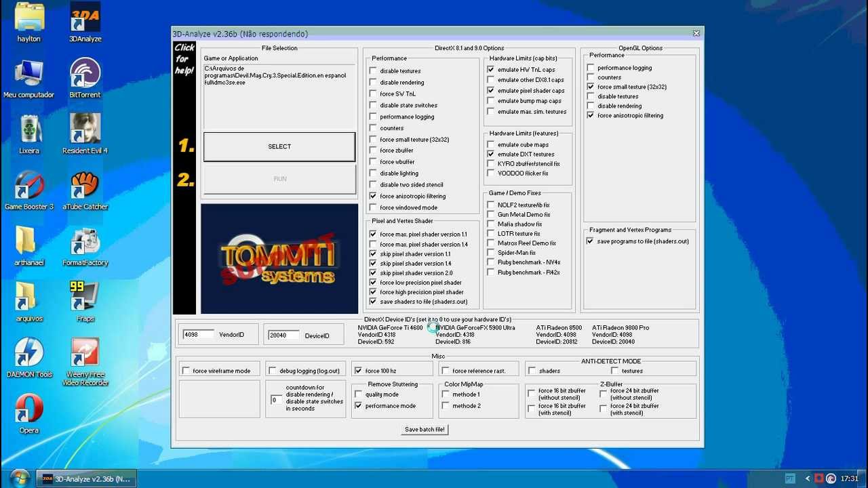
Task: Enable anti-detect shaders checkbox
Action: pos(532,371)
